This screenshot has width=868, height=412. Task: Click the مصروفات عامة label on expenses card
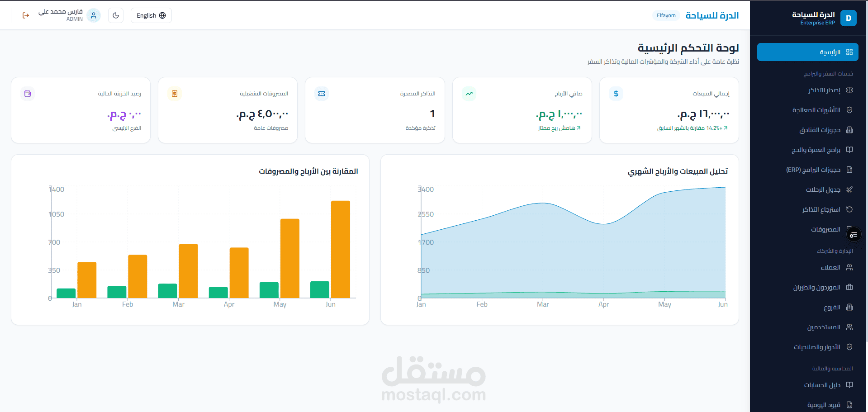[271, 128]
